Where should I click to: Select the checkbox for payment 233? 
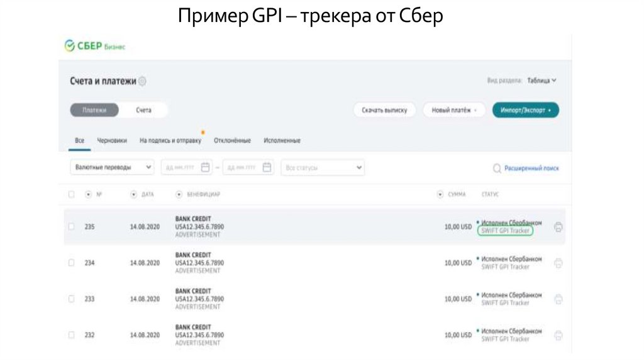click(x=72, y=299)
